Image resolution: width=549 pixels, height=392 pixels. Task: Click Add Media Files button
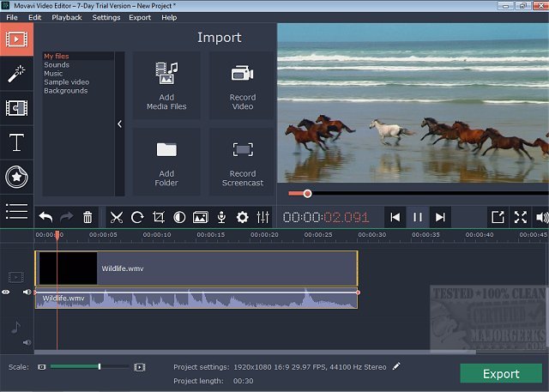click(x=166, y=86)
